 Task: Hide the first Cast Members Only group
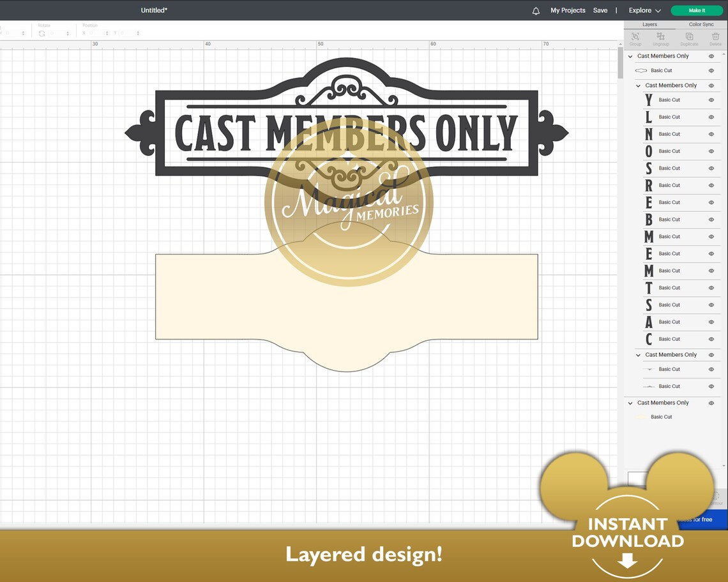[x=711, y=56]
